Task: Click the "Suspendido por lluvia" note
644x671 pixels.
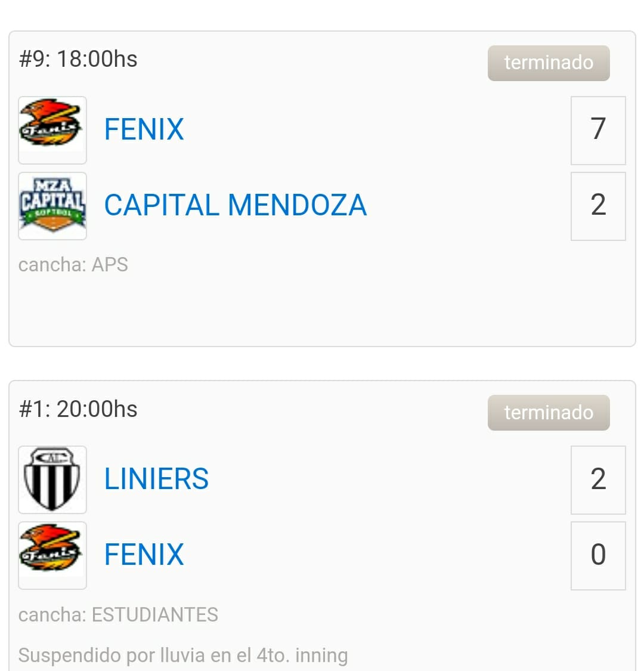Action: point(183,655)
